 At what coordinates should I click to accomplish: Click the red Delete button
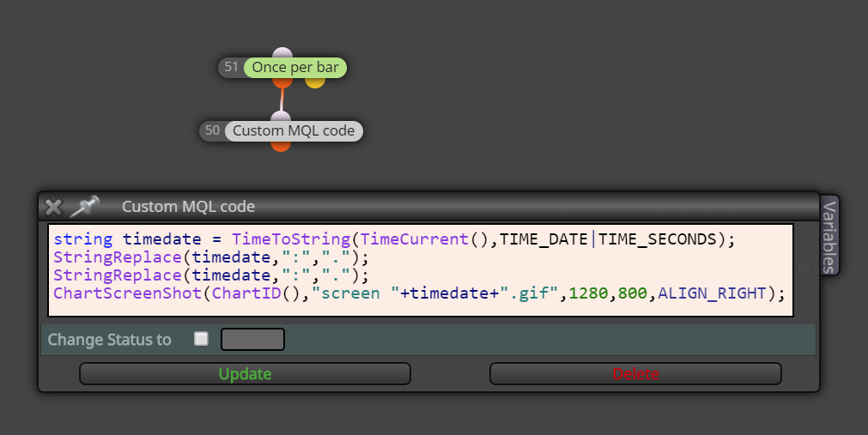tap(635, 373)
